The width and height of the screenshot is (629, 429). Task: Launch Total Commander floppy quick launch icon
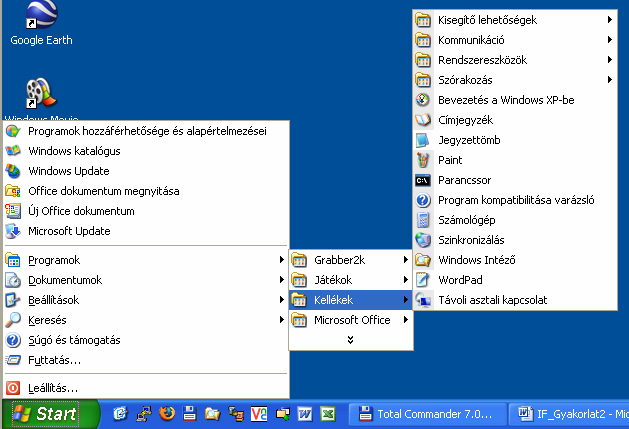point(190,414)
